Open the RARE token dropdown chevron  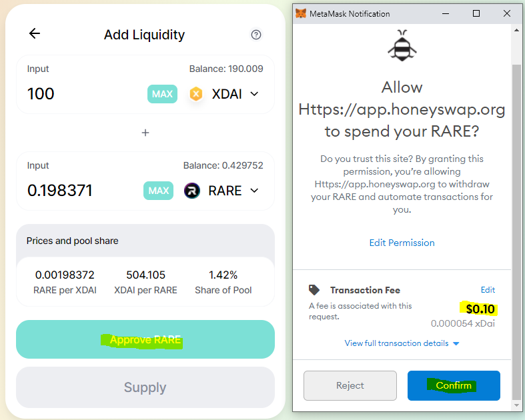coord(254,191)
